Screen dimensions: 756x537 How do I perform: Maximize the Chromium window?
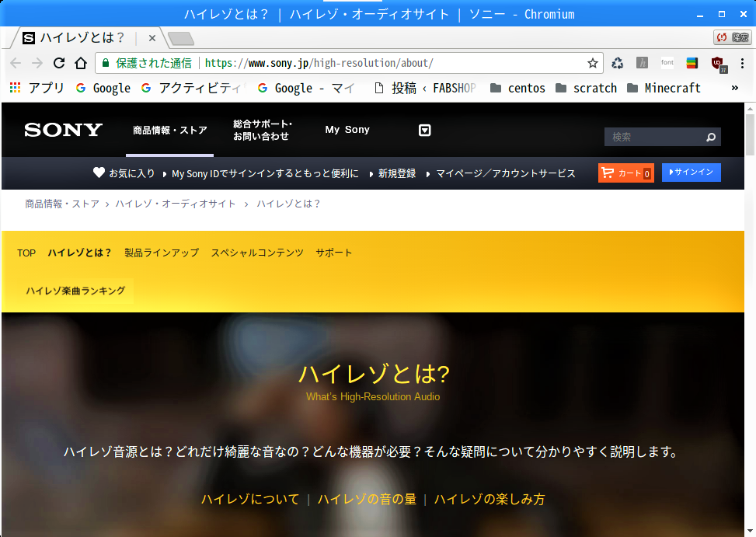(722, 15)
